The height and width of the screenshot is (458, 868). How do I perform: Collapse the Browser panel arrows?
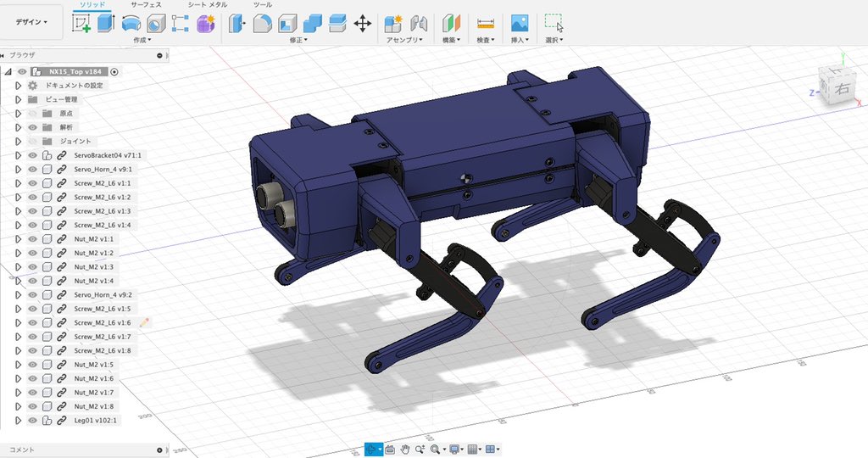3,55
